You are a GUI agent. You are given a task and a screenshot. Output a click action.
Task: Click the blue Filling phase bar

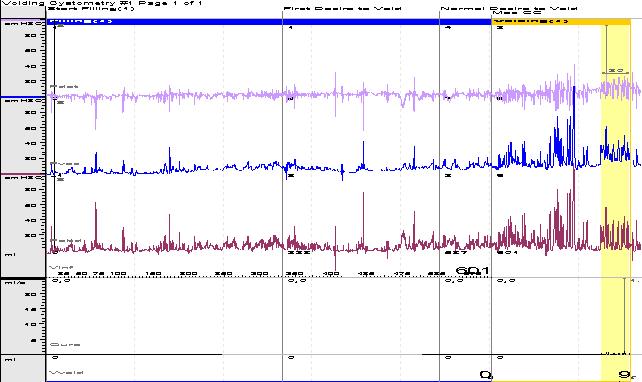pos(269,21)
